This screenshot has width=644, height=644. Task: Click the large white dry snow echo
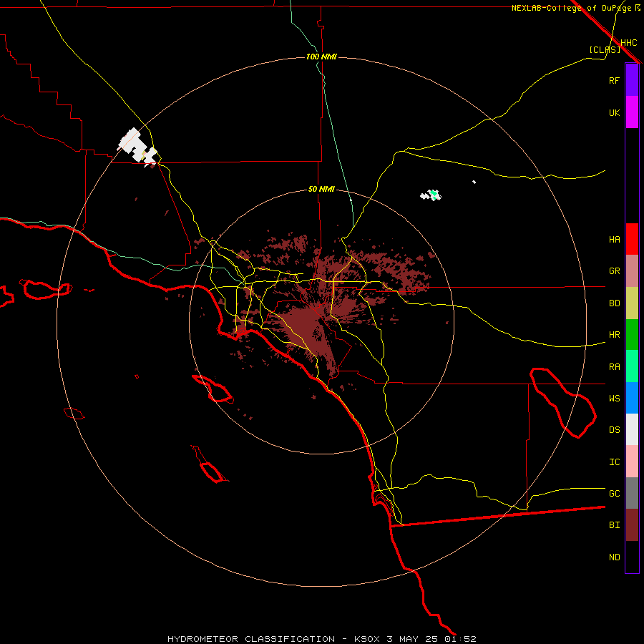tap(137, 147)
